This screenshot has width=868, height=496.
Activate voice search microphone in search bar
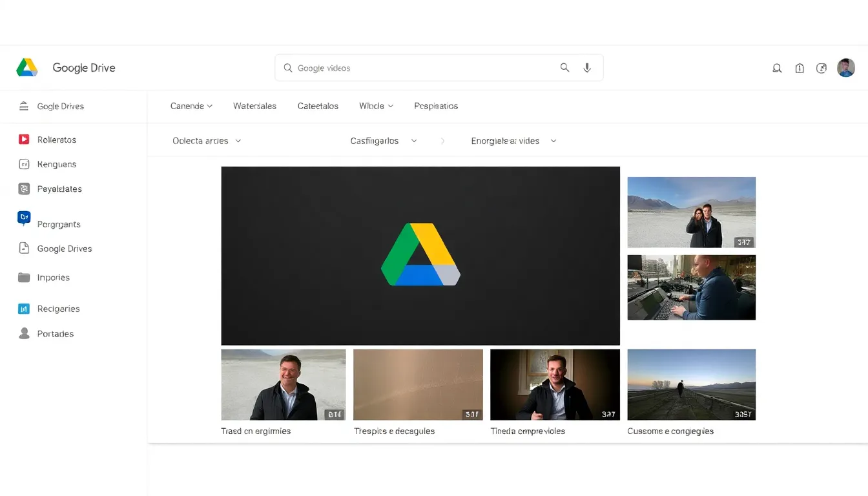(x=587, y=67)
